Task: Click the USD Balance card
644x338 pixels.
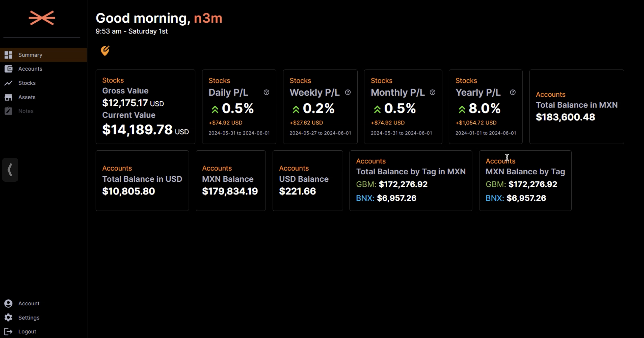Action: point(307,181)
